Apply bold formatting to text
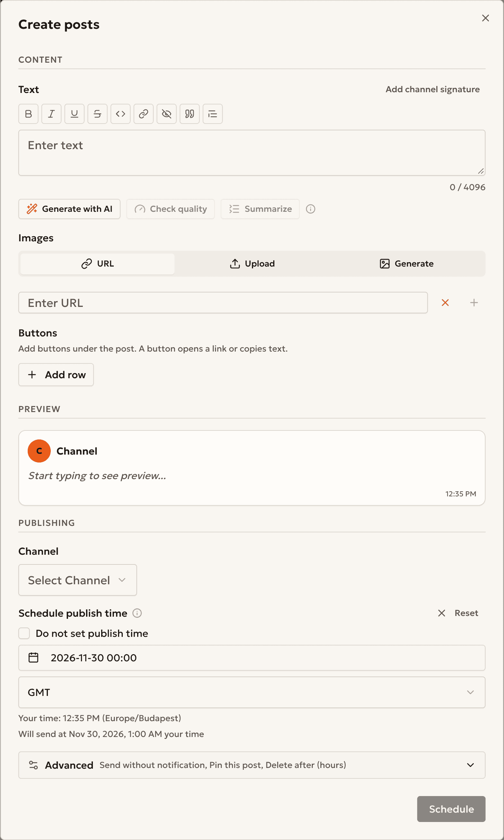 coord(28,114)
